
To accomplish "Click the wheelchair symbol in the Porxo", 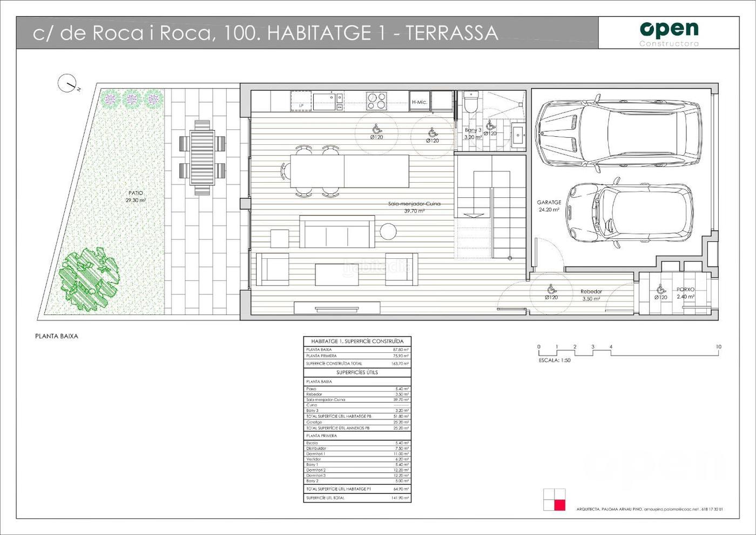I will 660,289.
